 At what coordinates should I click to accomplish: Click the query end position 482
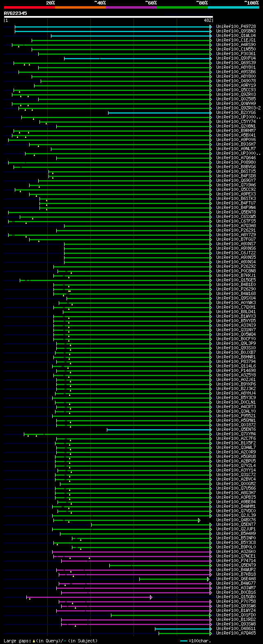tap(207, 20)
